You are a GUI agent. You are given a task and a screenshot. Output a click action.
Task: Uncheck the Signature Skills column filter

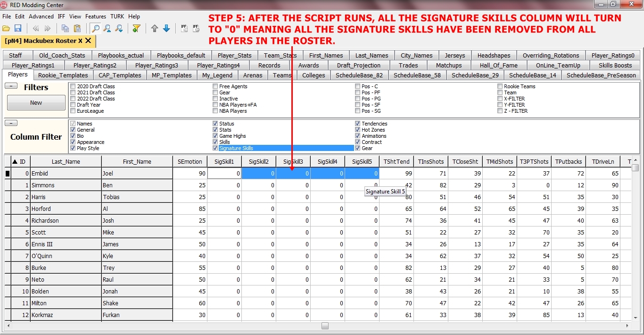click(215, 148)
